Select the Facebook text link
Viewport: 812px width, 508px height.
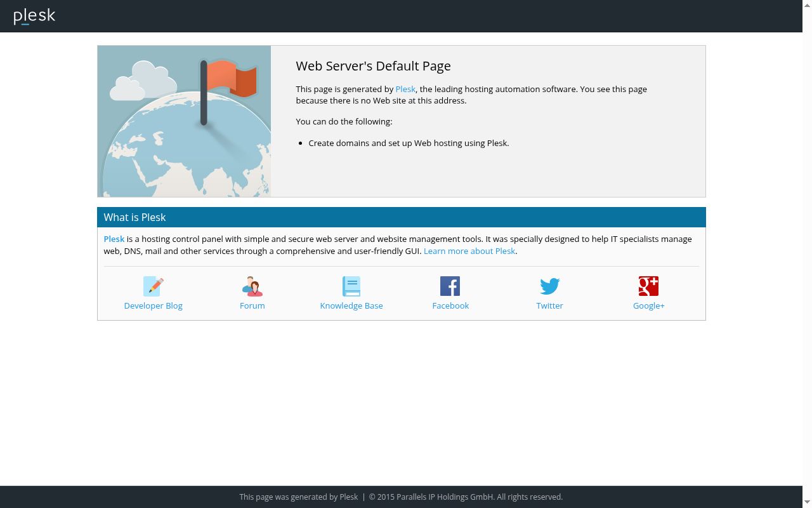click(450, 306)
